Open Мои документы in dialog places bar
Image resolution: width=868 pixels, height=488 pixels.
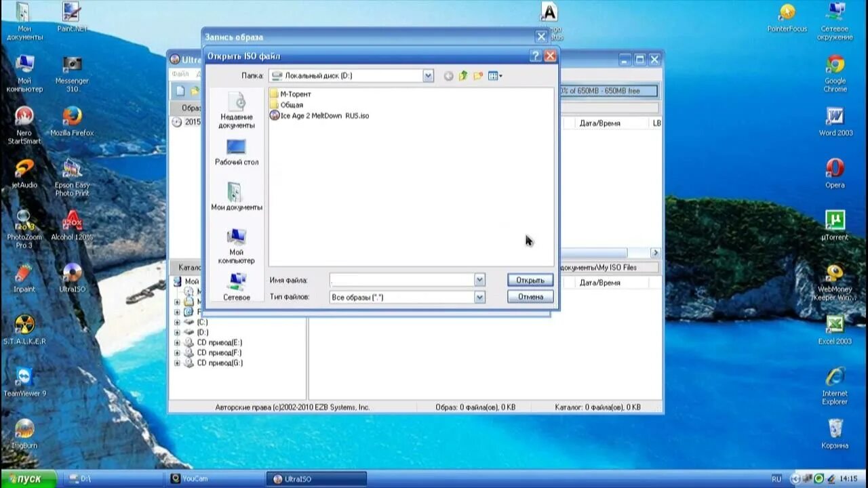[236, 197]
